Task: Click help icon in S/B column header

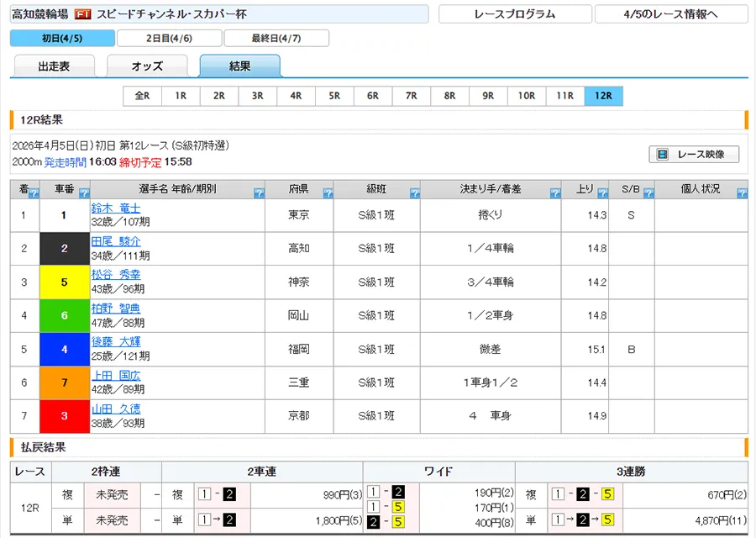Action: pos(648,193)
